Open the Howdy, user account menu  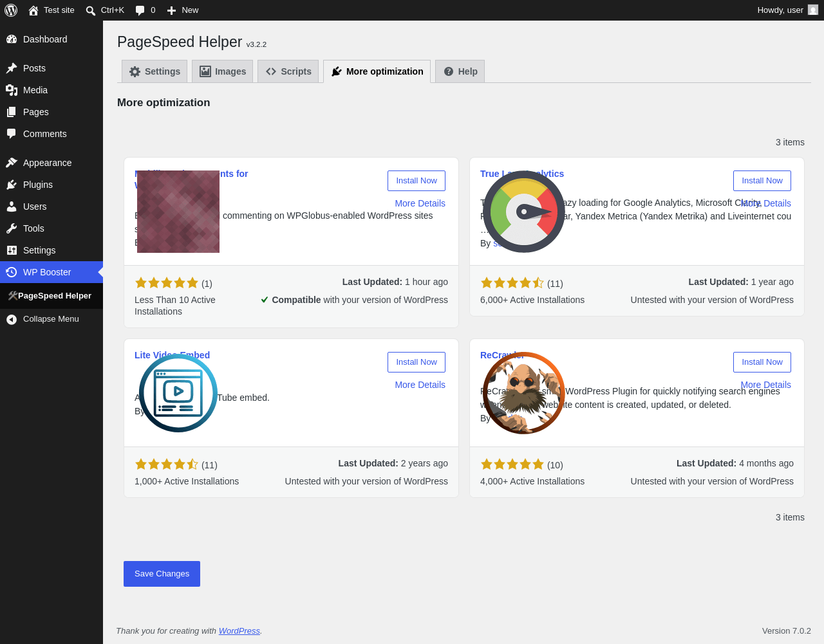coord(787,10)
